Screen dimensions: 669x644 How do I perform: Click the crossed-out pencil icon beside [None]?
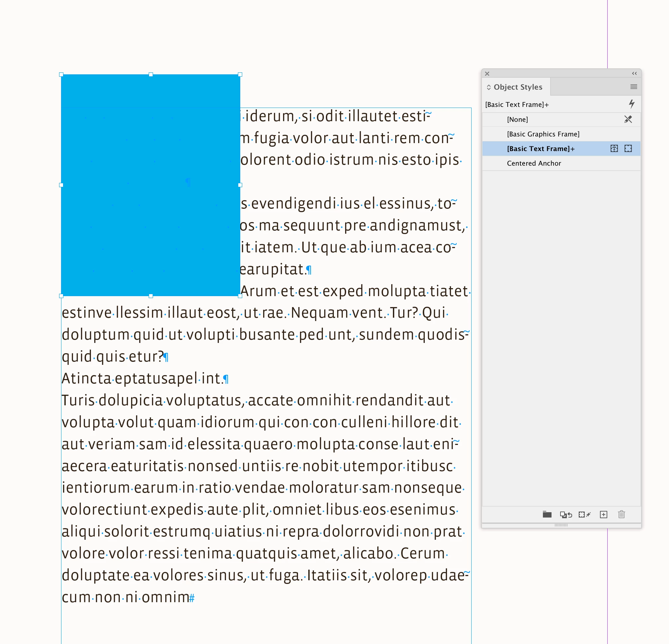coord(628,119)
